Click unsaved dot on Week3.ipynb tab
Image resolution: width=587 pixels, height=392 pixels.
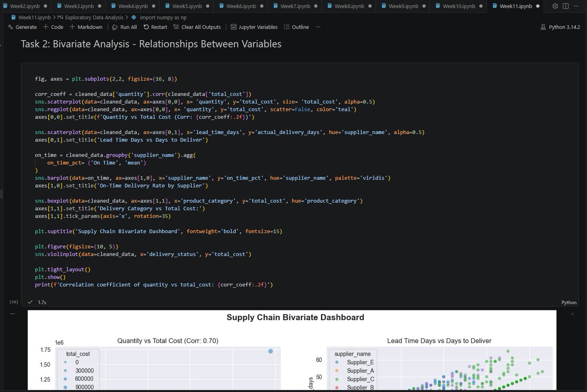(99, 6)
